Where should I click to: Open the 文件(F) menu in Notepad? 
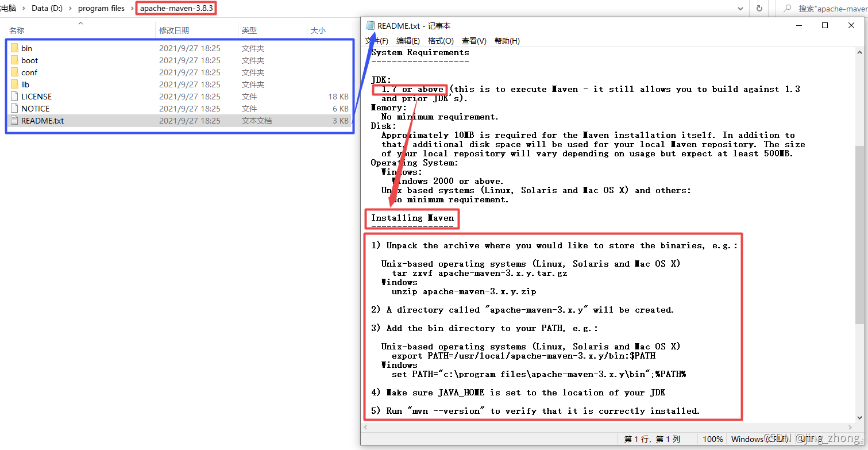coord(377,41)
